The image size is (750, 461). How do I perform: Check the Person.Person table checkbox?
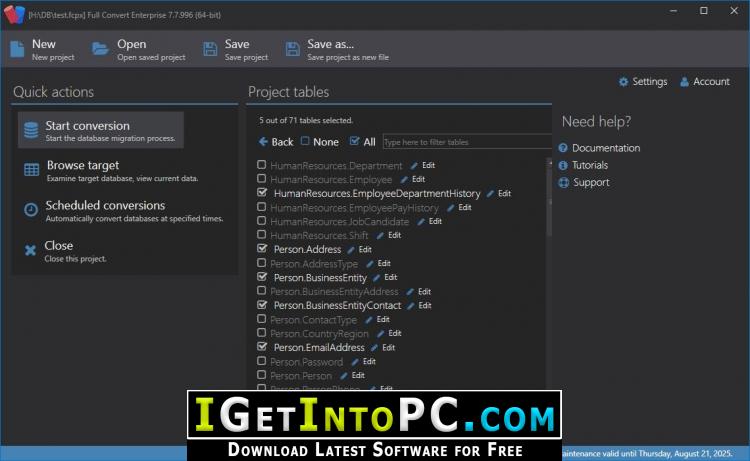tap(261, 374)
